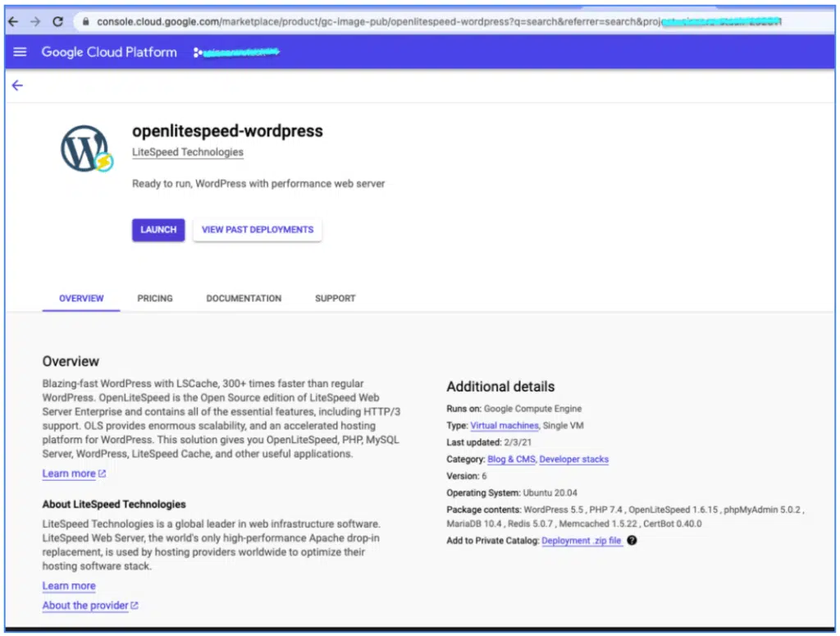Click Learn more under Overview text
Screen dimensions: 840x636
pos(69,474)
